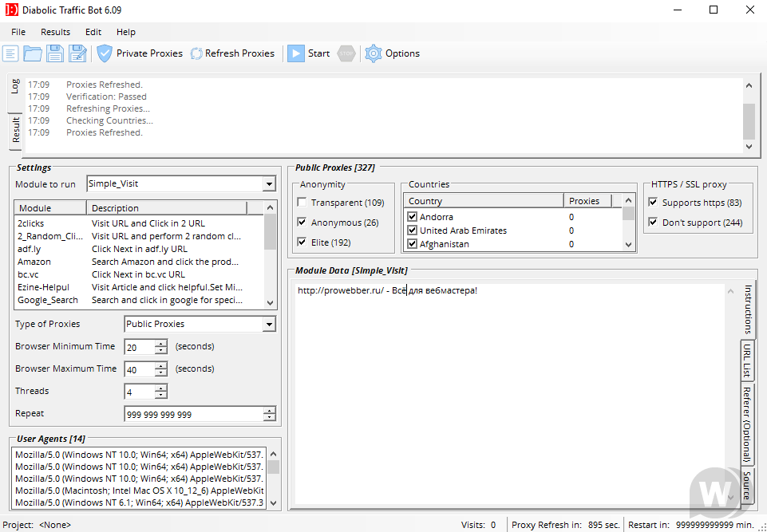
Task: Select the Source side tab
Action: tap(747, 485)
